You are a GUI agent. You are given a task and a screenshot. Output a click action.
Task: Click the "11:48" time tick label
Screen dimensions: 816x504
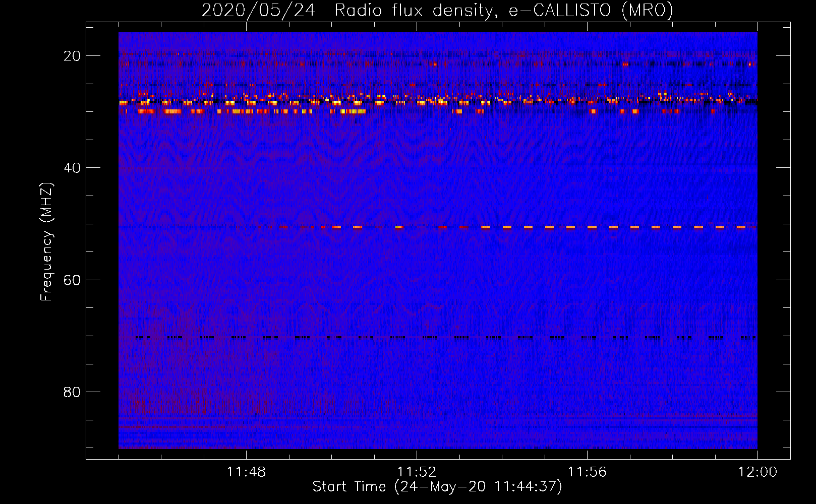tap(246, 472)
